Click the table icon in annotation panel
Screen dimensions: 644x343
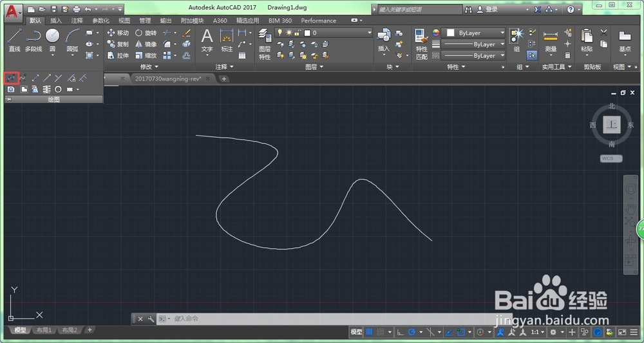click(x=242, y=55)
